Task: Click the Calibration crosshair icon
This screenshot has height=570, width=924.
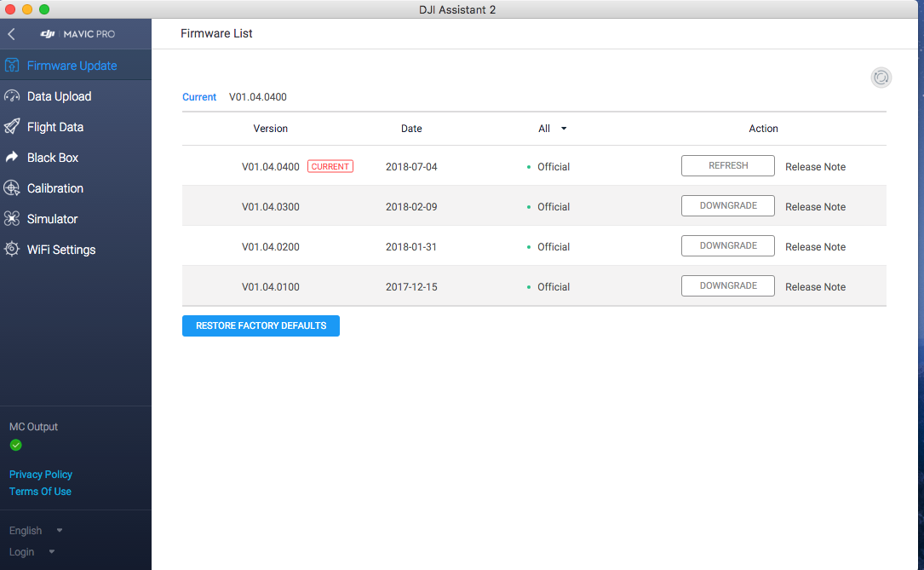Action: click(12, 188)
